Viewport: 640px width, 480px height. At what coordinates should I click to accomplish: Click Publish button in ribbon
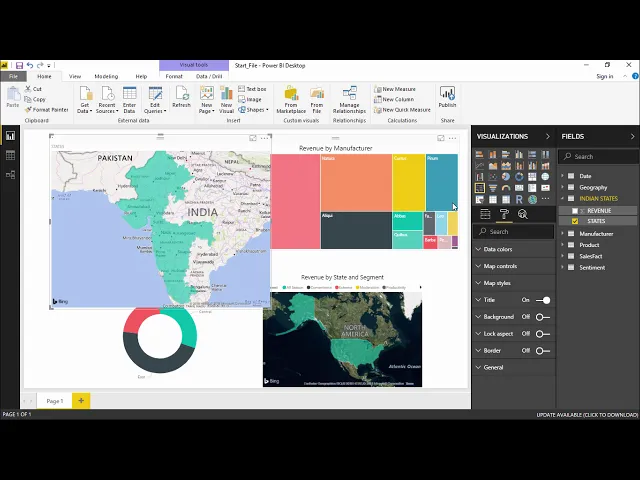coord(447,97)
